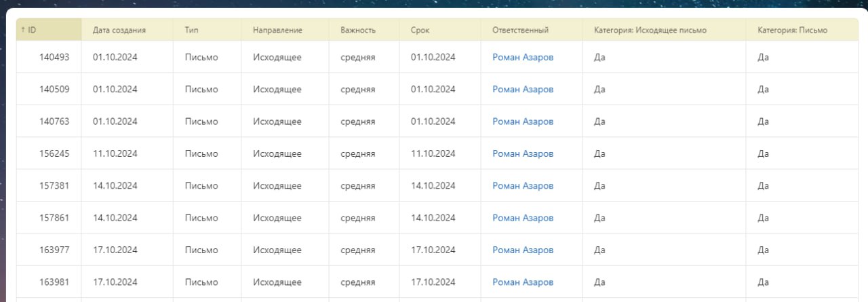This screenshot has width=868, height=302.
Task: Open Роман Азаров link in row 163981
Action: coord(523,282)
